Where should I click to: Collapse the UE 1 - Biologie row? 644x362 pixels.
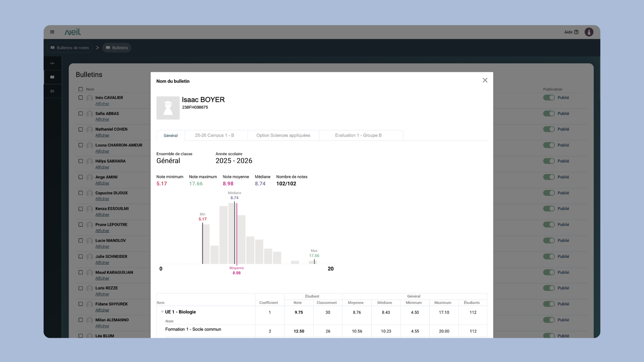point(162,312)
